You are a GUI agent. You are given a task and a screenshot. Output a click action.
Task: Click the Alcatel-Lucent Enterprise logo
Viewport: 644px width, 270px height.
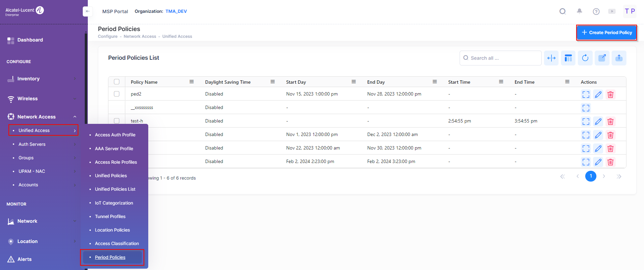(25, 11)
